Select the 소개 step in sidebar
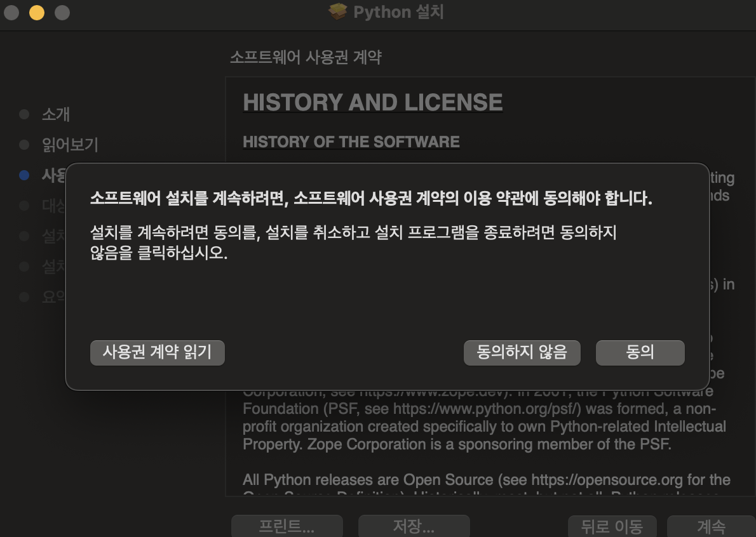 coord(56,114)
